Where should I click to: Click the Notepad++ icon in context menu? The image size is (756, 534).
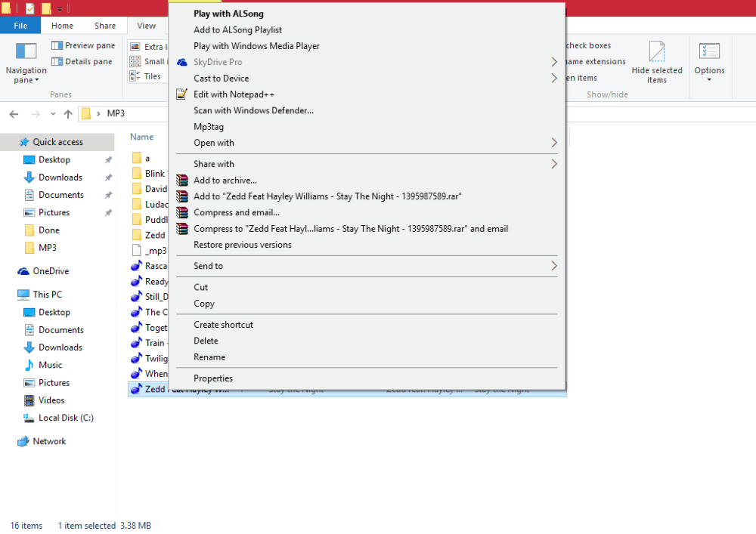pos(181,94)
